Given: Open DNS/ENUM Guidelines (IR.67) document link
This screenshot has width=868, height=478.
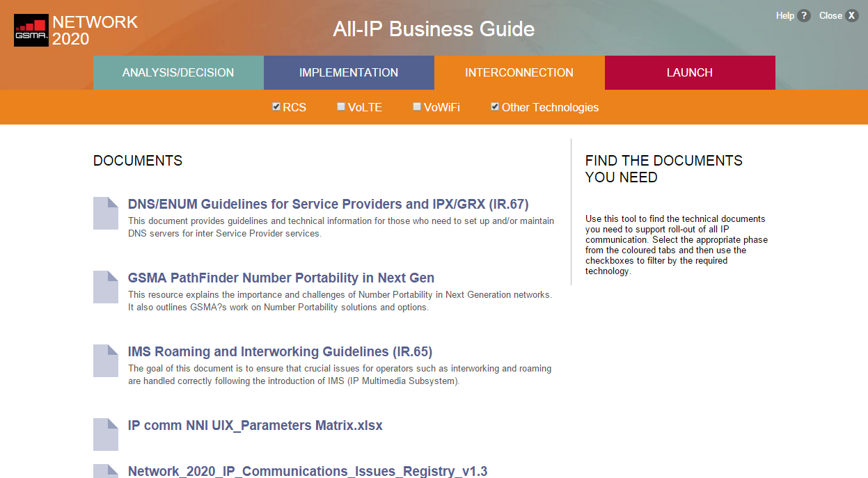Looking at the screenshot, I should point(329,205).
